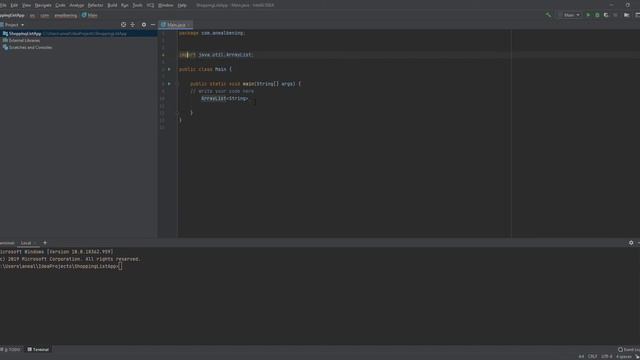
Task: Open the File menu
Action: point(3,5)
